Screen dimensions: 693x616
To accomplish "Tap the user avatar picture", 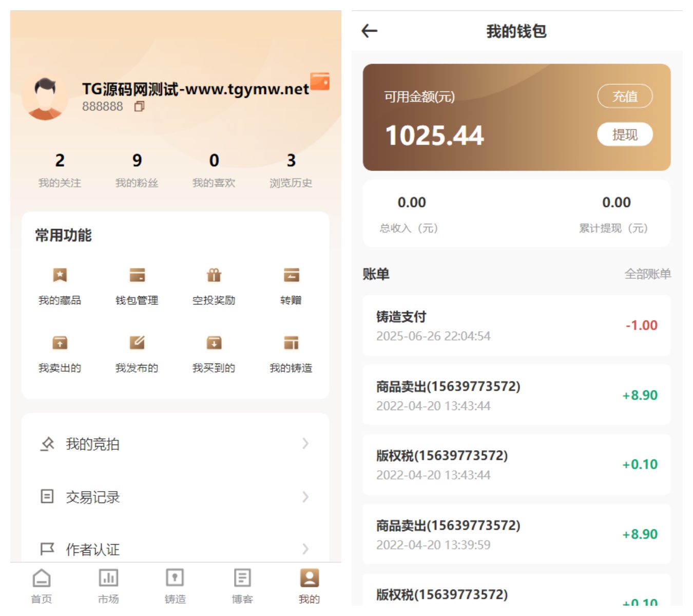I will (45, 99).
